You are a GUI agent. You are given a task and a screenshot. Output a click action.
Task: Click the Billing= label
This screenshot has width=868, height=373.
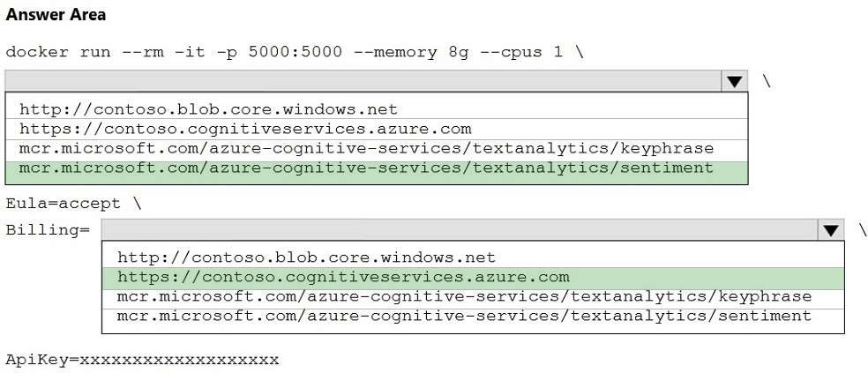48,230
